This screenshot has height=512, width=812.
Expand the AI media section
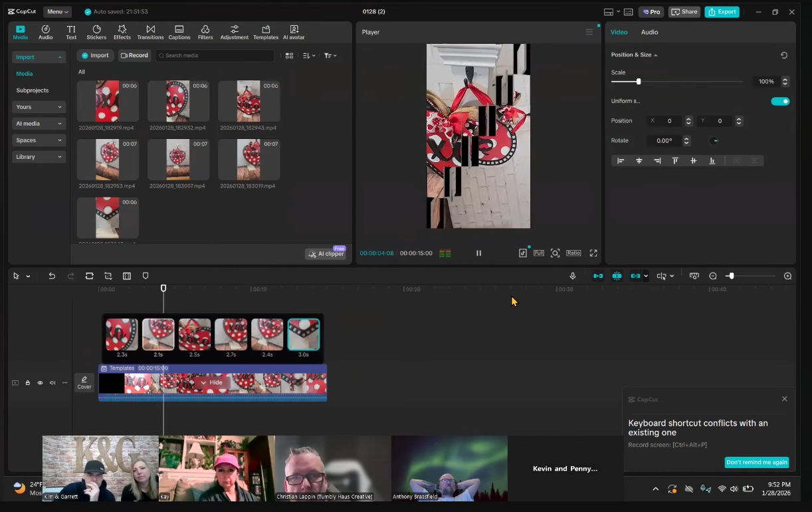(x=39, y=124)
